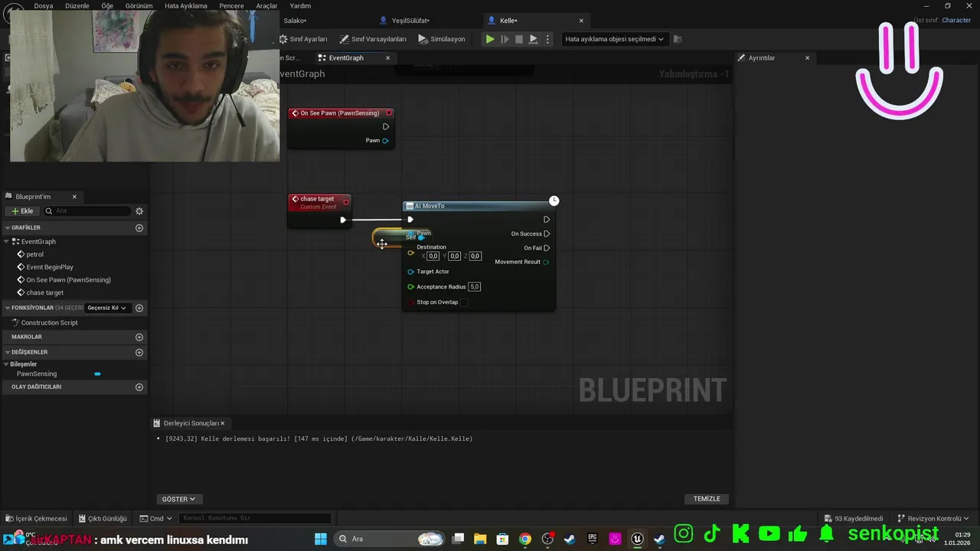Select Construction Script function
Image resolution: width=980 pixels, height=551 pixels.
[49, 323]
